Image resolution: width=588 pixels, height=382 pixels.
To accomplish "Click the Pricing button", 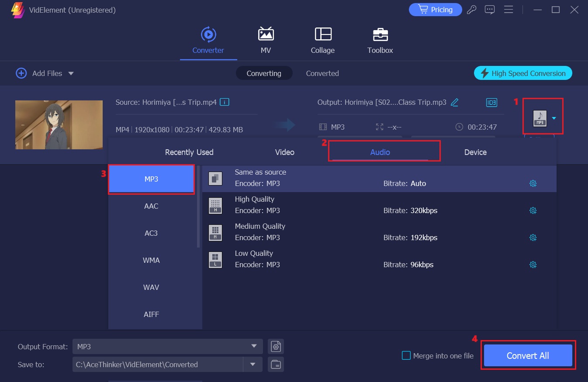I will pos(435,10).
